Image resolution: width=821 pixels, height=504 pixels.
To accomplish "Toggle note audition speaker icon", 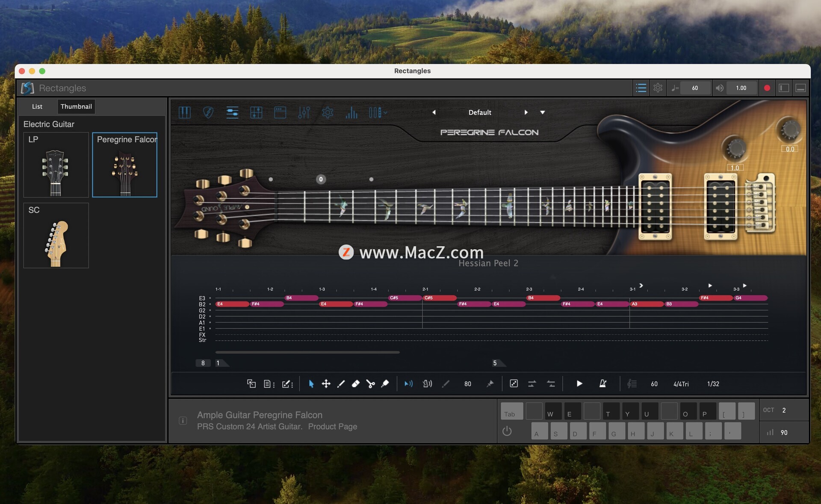I will click(x=408, y=384).
